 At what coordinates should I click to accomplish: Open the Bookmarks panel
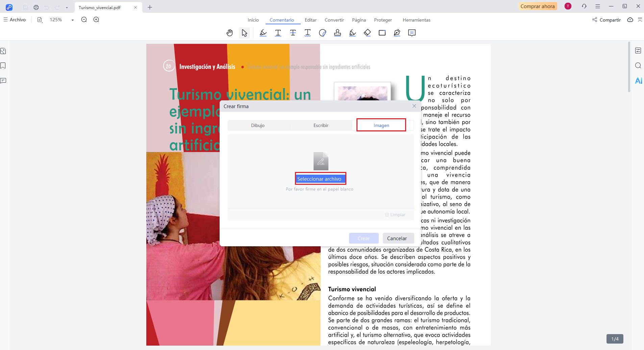(x=3, y=66)
